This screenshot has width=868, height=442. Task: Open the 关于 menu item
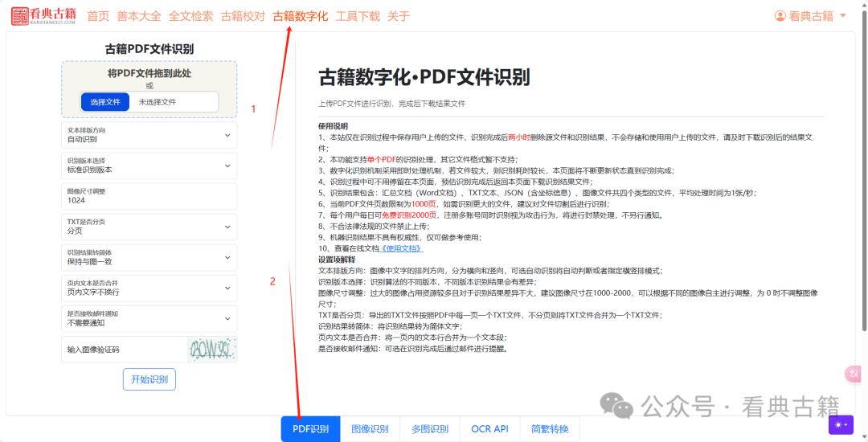pos(399,16)
